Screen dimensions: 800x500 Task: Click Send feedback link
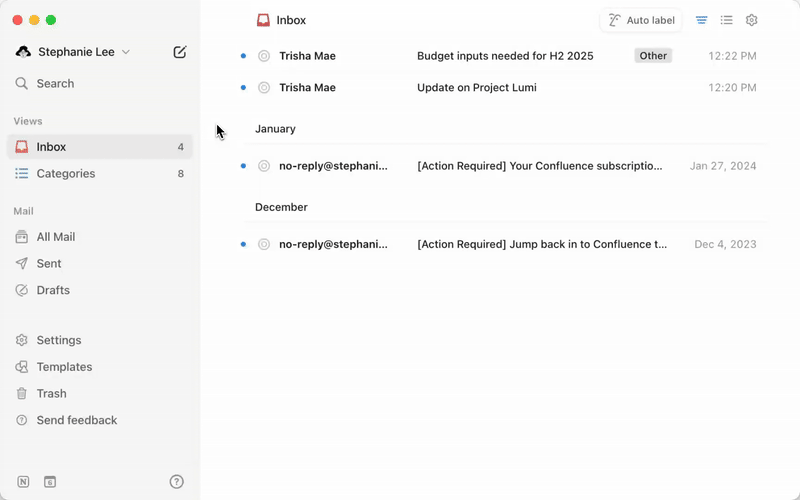point(77,420)
